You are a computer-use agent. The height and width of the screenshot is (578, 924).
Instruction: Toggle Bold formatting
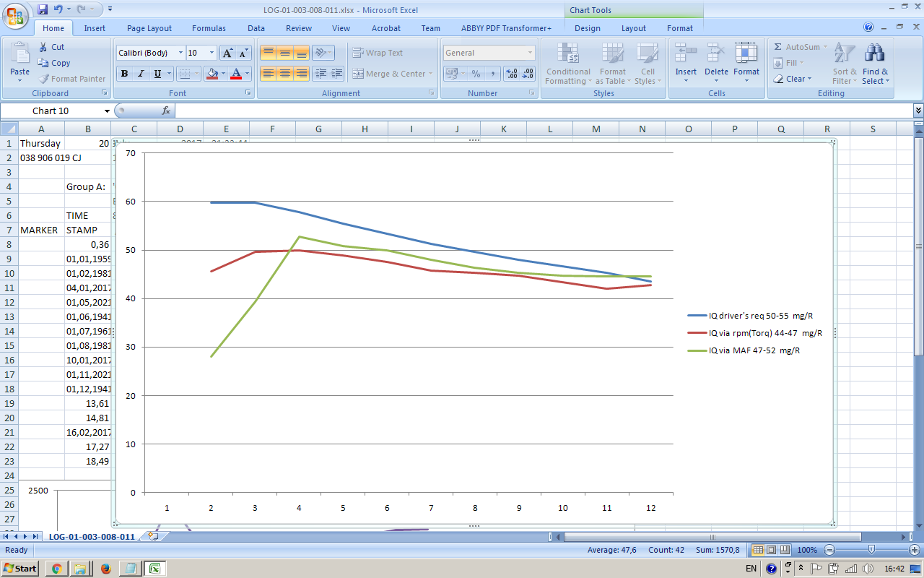click(x=124, y=74)
